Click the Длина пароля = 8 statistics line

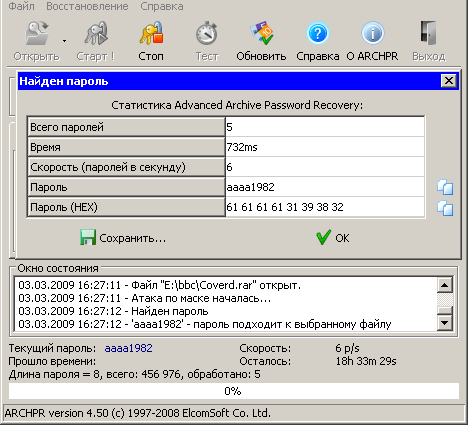click(135, 374)
